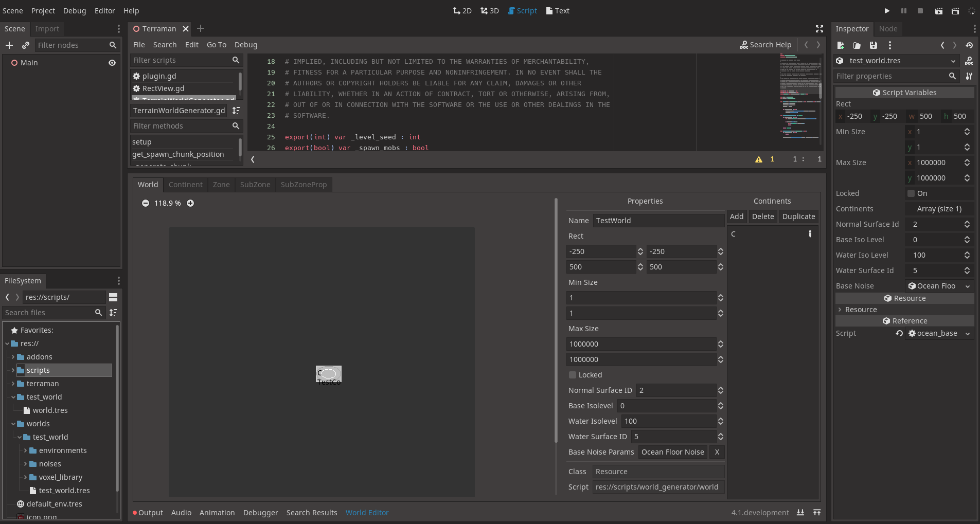This screenshot has width=980, height=524.
Task: Open Inspector extra options menu
Action: pyautogui.click(x=890, y=45)
